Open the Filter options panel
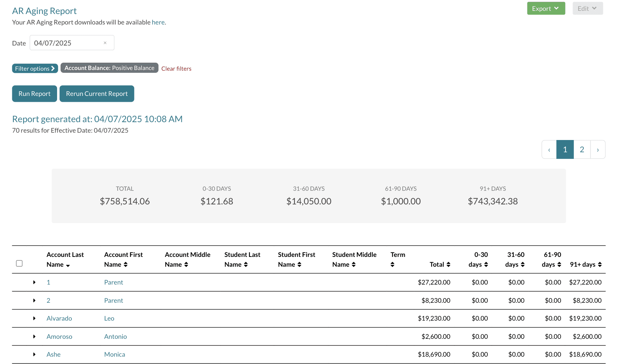Image resolution: width=624 pixels, height=364 pixels. point(35,69)
